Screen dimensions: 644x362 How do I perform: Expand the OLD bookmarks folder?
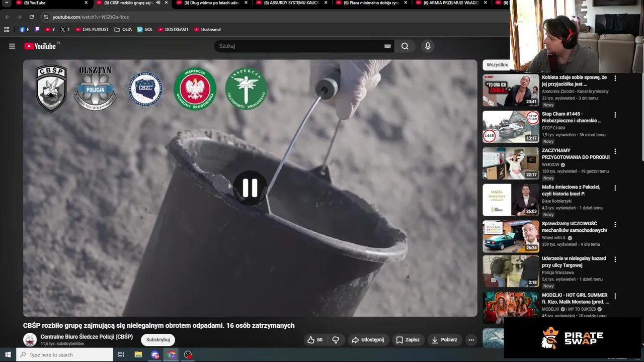coord(123,30)
